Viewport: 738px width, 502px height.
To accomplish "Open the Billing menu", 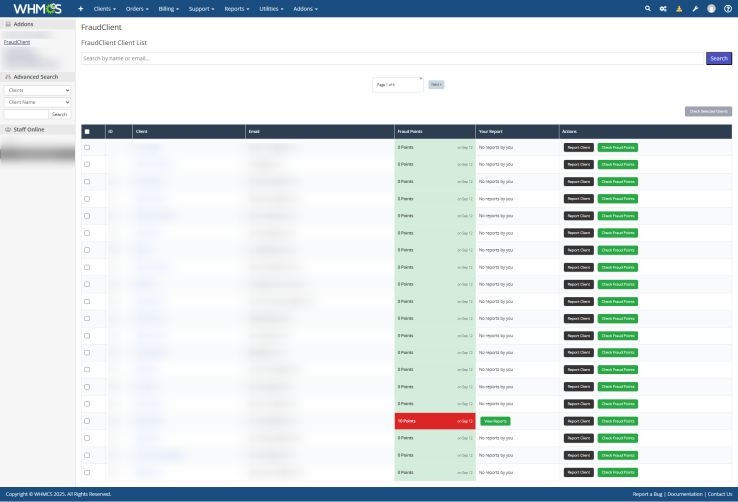I will click(170, 8).
